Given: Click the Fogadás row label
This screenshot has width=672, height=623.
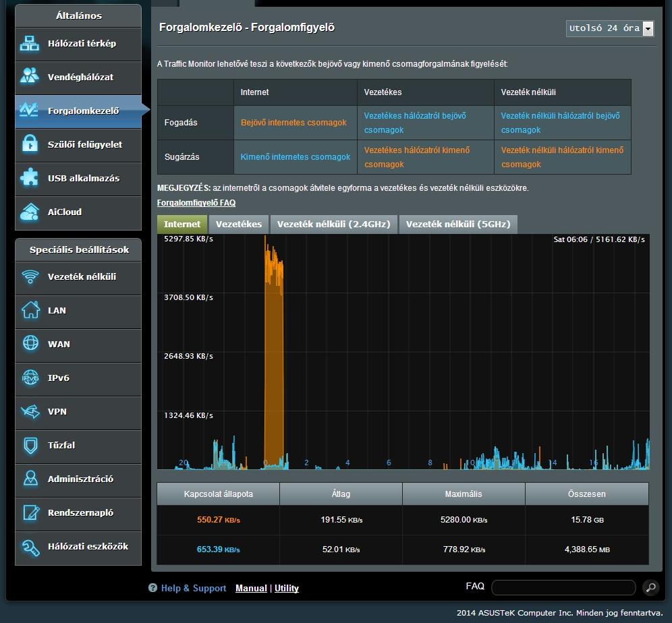Looking at the screenshot, I should 181,123.
